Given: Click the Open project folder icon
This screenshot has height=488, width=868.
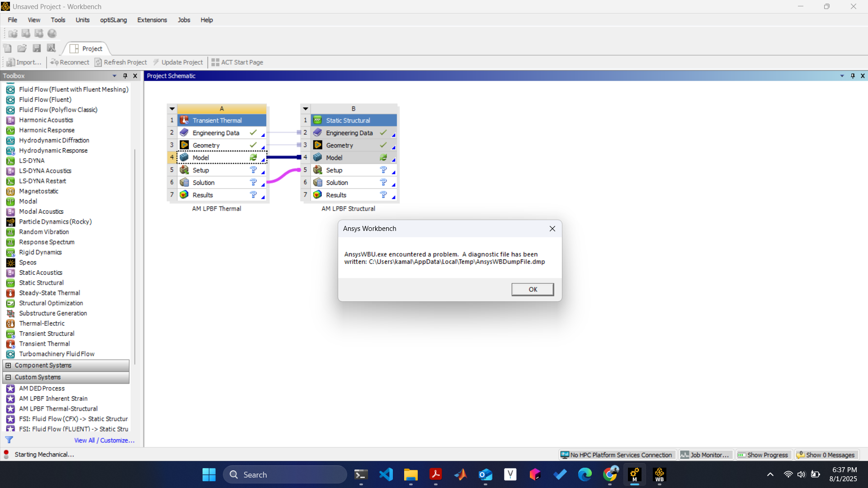Looking at the screenshot, I should pos(22,48).
